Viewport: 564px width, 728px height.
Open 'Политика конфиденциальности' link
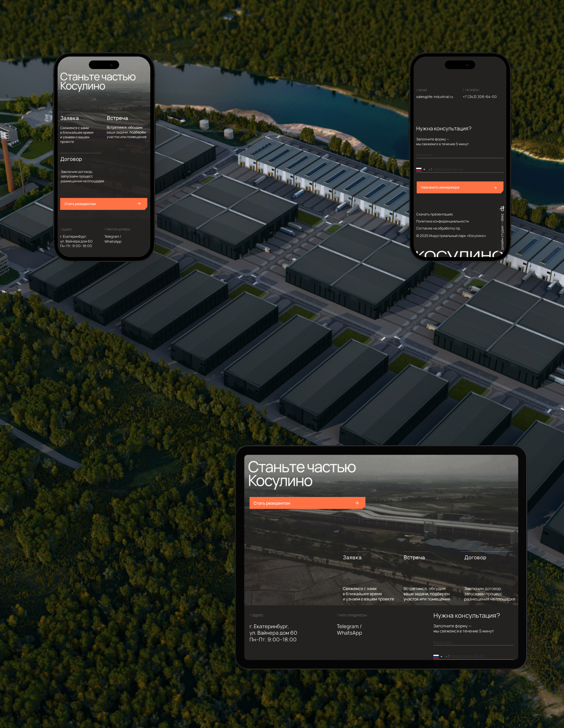coord(442,221)
